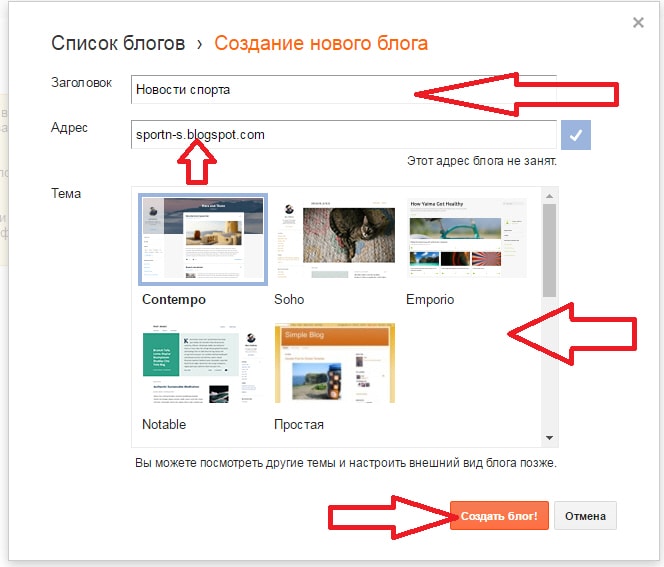This screenshot has height=567, width=664.
Task: Click the Notable theme name label
Action: click(x=164, y=424)
